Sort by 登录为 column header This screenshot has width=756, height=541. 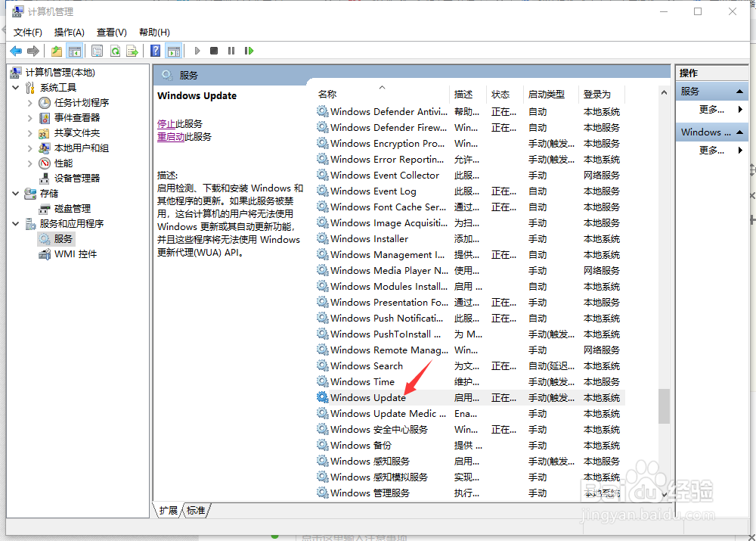tap(601, 94)
